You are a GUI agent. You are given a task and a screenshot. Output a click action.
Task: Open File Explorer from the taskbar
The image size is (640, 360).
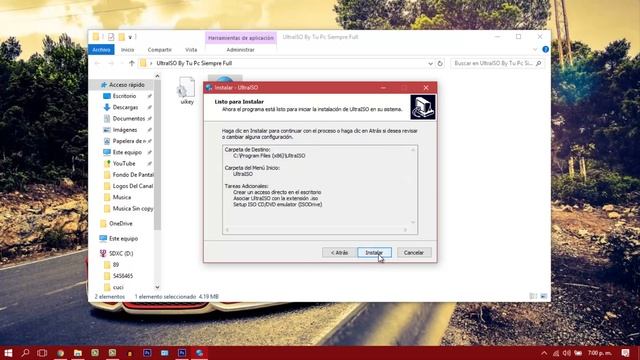tap(78, 353)
